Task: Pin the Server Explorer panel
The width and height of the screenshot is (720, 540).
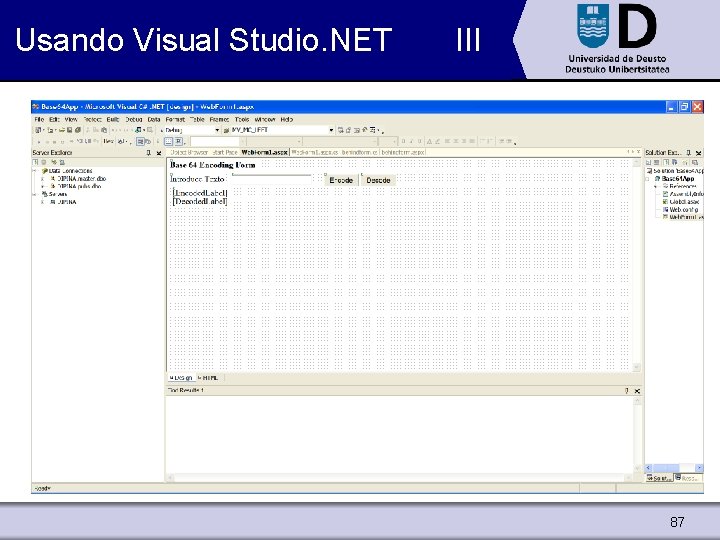Action: 148,153
